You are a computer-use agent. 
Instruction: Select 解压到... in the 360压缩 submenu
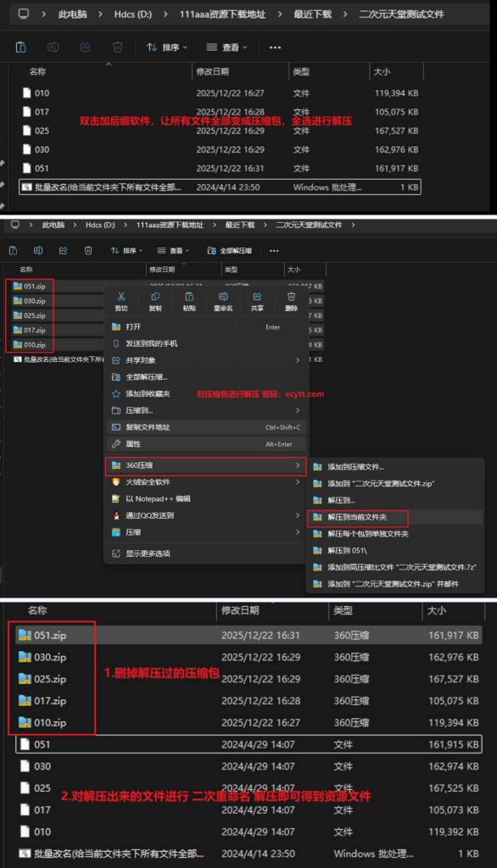coord(395,500)
